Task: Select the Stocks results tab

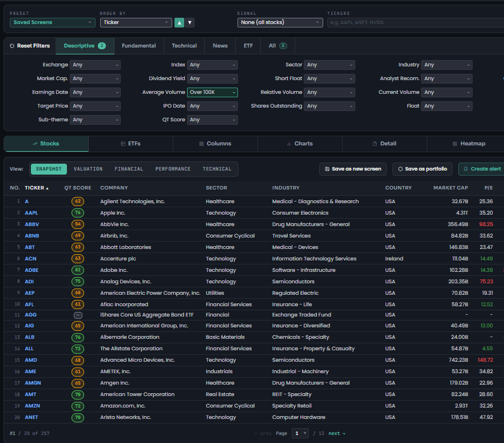Action: point(46,144)
